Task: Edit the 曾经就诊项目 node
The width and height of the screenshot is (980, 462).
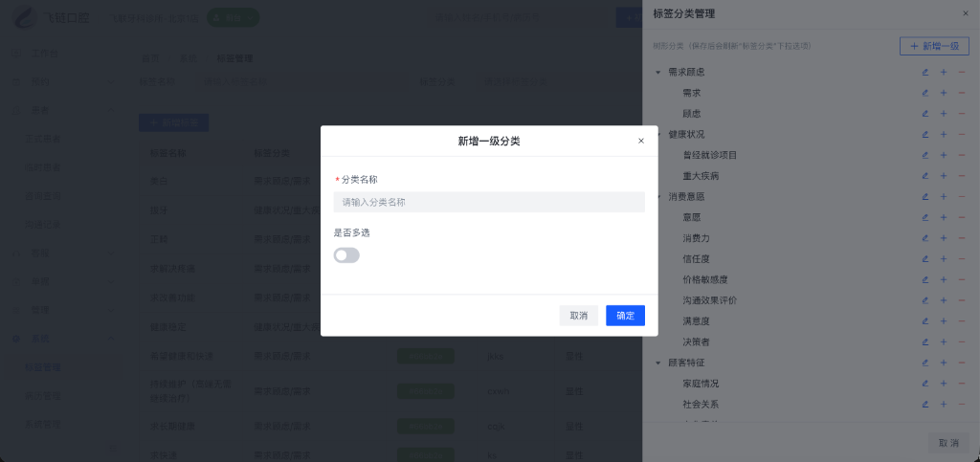Action: (x=925, y=155)
